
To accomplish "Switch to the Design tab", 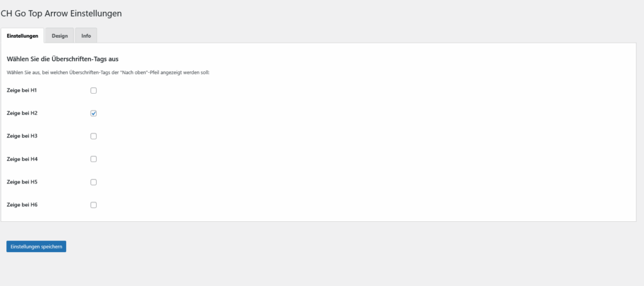I will 60,36.
